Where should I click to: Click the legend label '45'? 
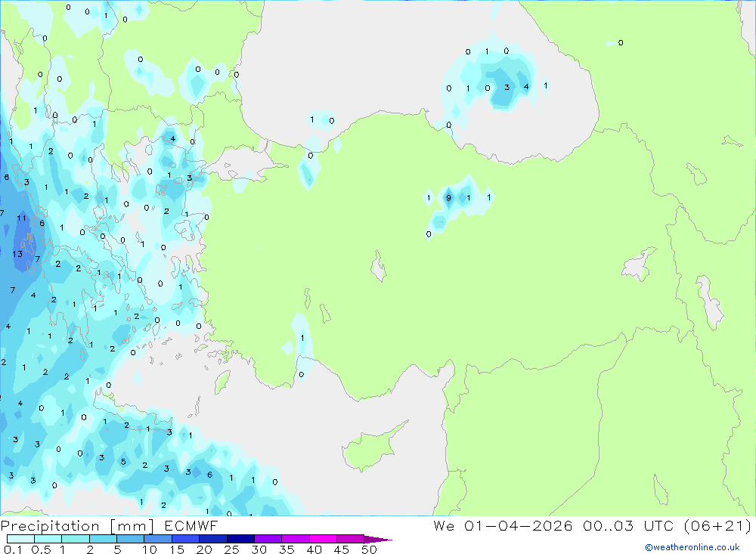342,549
